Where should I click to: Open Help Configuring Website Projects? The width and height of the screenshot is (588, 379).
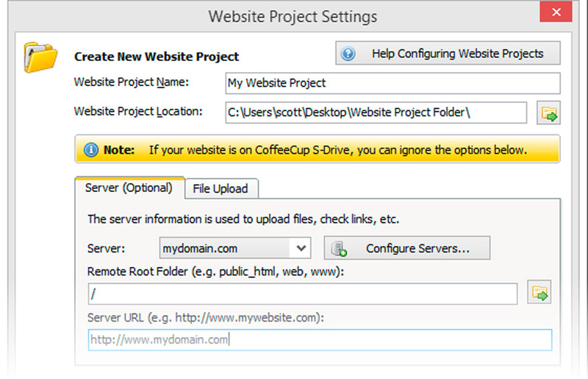[x=448, y=53]
